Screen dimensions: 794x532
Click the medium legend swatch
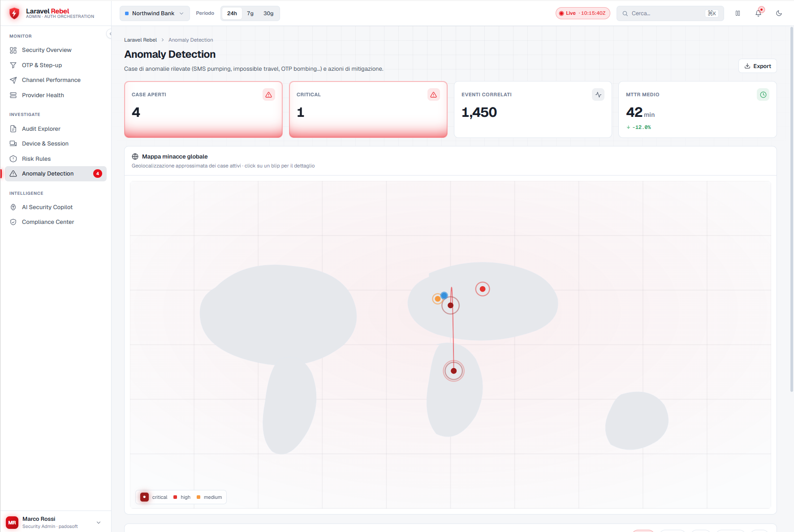tap(198, 497)
